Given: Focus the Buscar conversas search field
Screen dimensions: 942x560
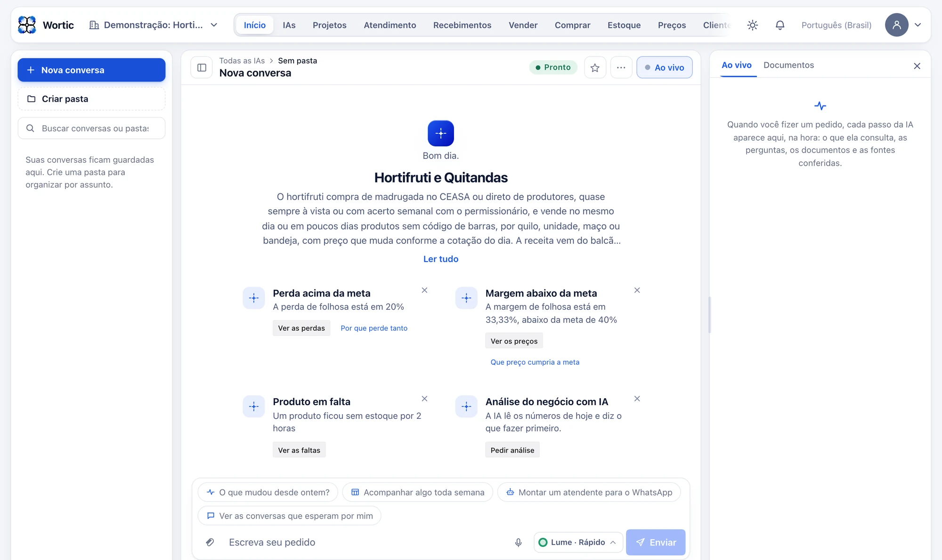Looking at the screenshot, I should pos(91,128).
